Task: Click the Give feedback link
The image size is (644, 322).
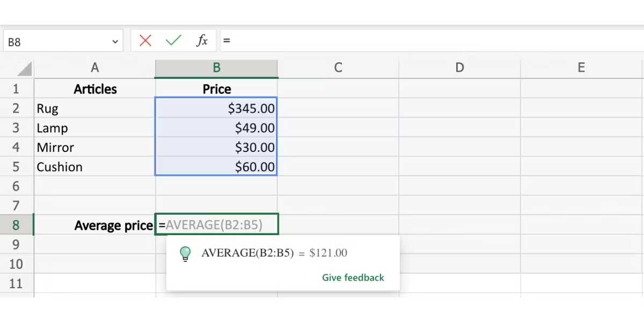Action: tap(354, 277)
